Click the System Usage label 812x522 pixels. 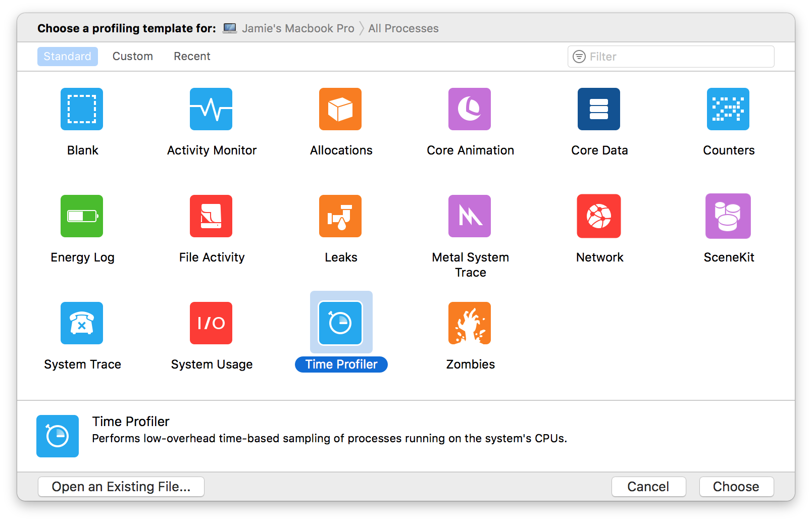coord(212,364)
